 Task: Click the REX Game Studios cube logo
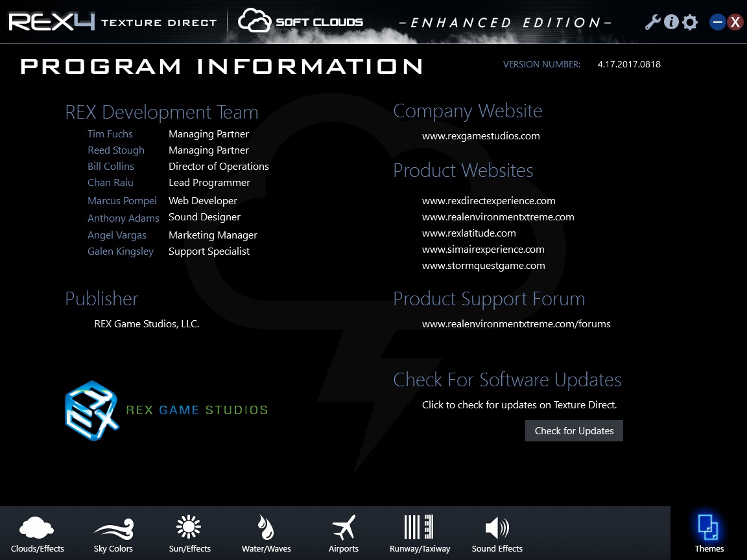coord(91,410)
